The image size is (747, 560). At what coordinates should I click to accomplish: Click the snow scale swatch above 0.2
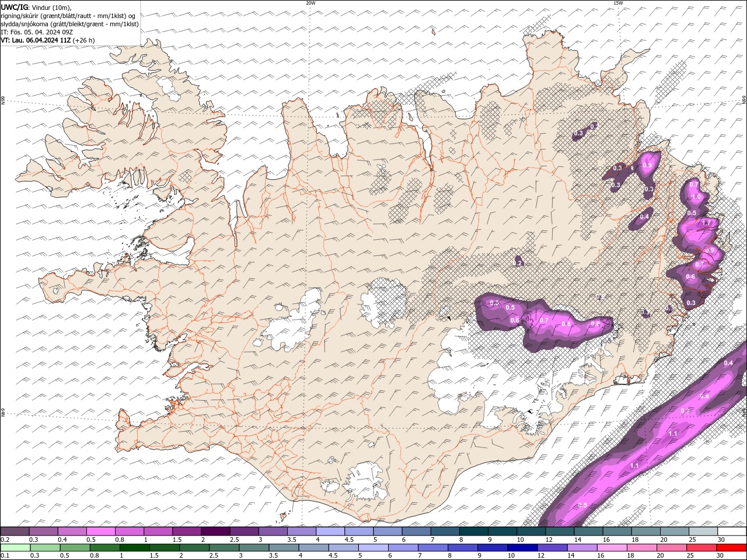[x=15, y=531]
